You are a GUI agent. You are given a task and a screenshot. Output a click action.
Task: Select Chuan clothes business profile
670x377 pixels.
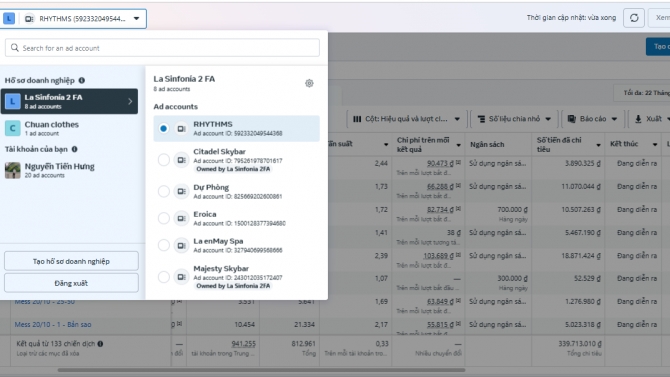69,128
